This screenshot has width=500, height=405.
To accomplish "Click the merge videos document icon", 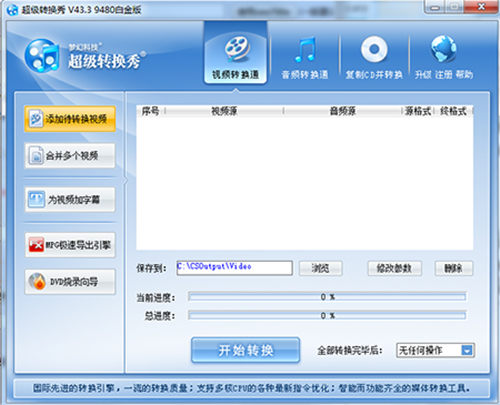I will 36,156.
